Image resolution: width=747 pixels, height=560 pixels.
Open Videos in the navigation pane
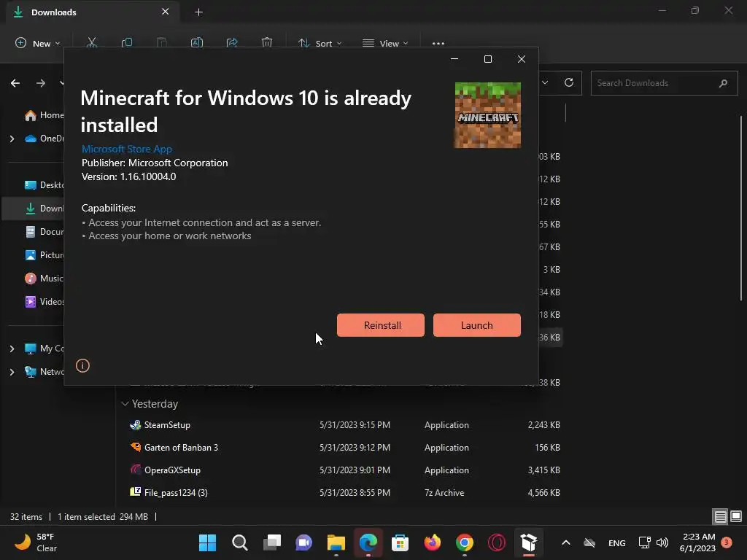(44, 301)
